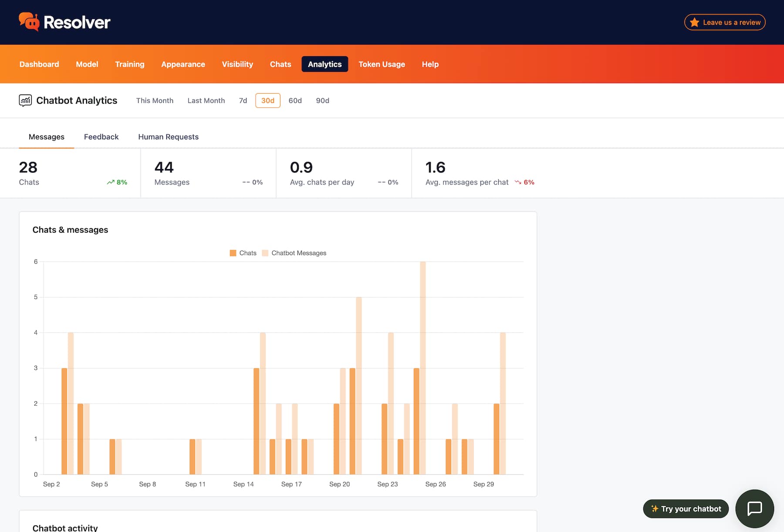
Task: Click the tallest Chatbot Messages bar reaching 6
Action: click(423, 368)
